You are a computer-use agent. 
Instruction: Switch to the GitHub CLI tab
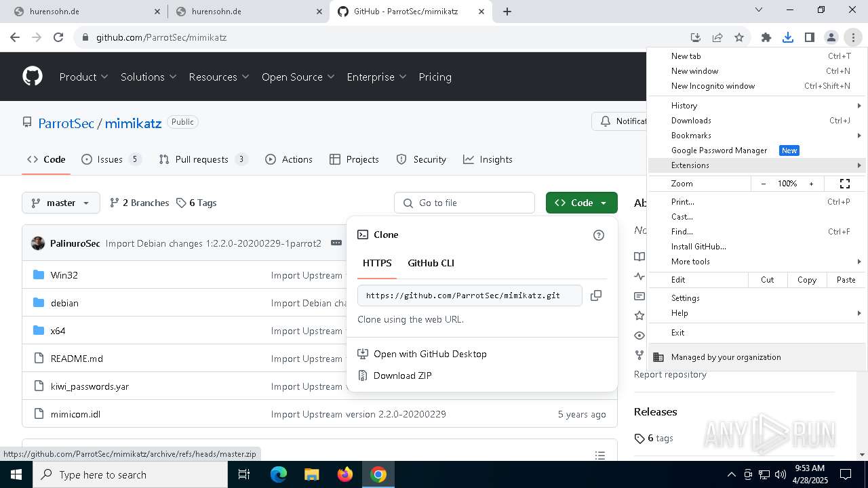point(431,263)
